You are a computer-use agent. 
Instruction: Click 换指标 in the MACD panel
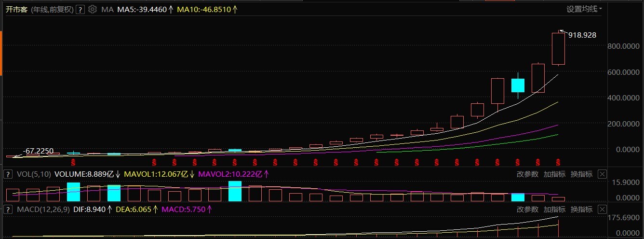coord(581,210)
